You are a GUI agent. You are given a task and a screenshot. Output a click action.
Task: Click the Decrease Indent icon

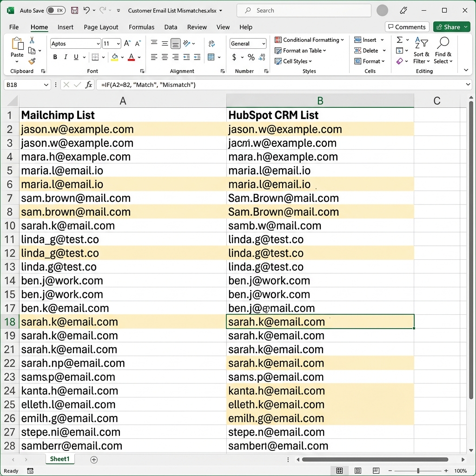[x=186, y=57]
